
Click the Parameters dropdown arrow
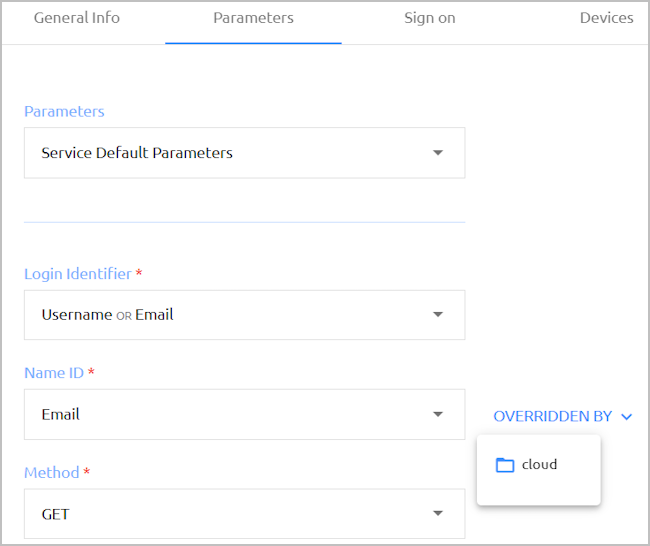[x=438, y=153]
